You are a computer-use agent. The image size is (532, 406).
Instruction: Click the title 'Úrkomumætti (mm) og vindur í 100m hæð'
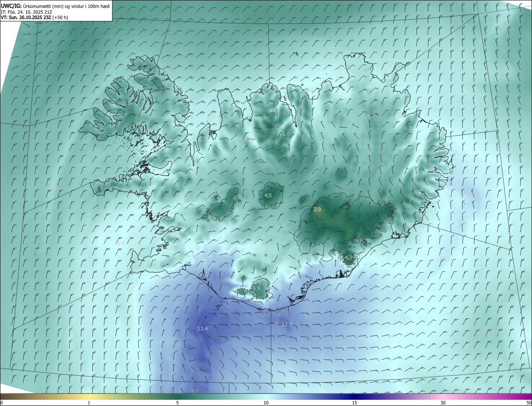(x=66, y=6)
